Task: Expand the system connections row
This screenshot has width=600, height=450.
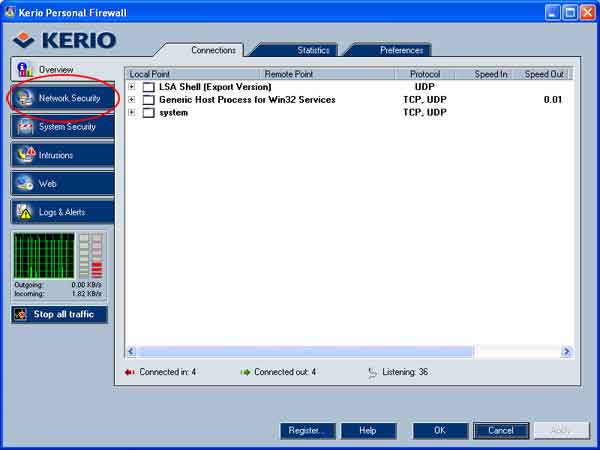Action: [132, 112]
